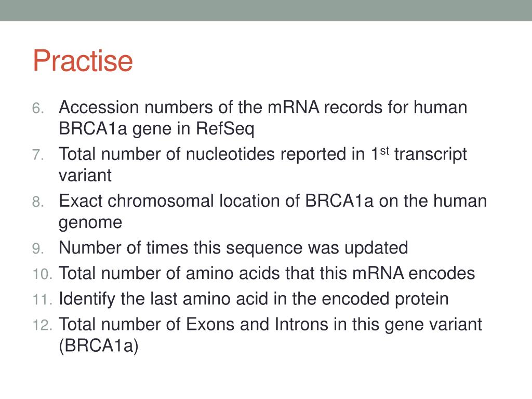
Task: Click the word 'transcript' in item 7
Action: (x=431, y=154)
